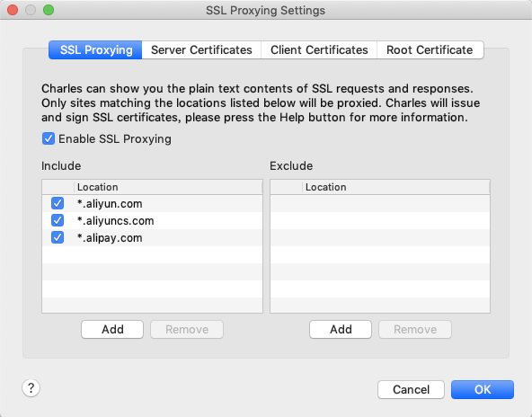This screenshot has height=417, width=532.
Task: Click the green zoom window button
Action: click(49, 10)
